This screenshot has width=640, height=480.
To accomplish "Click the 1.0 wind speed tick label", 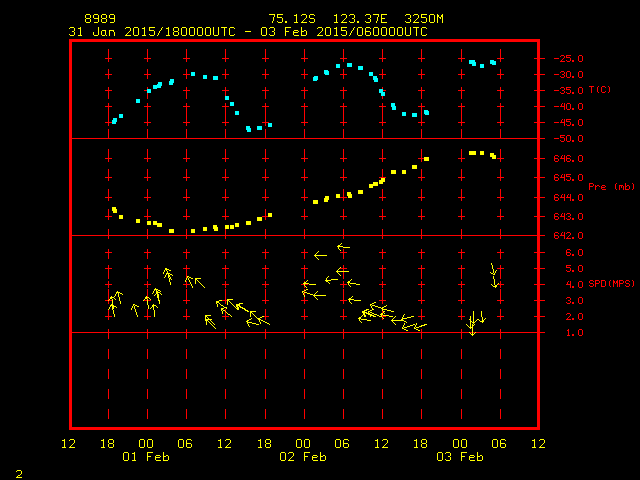I will [574, 333].
